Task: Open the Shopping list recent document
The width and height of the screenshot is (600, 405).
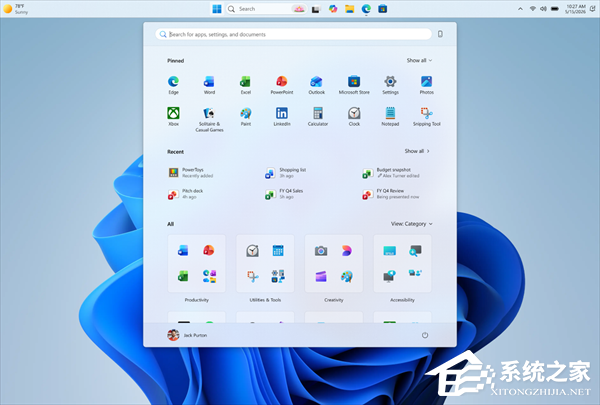Action: pyautogui.click(x=285, y=173)
